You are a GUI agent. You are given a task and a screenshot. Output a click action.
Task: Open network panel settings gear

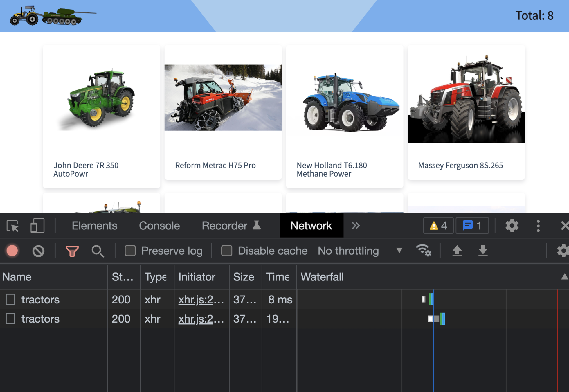[563, 251]
